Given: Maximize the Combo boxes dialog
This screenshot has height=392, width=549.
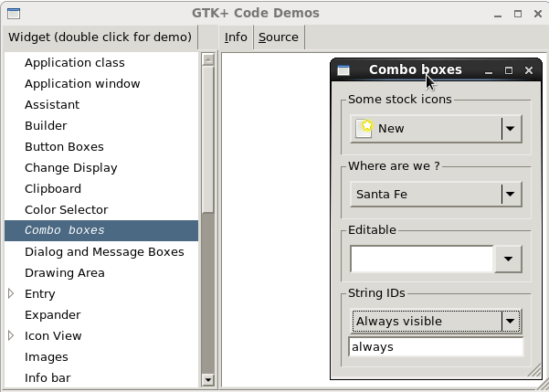Looking at the screenshot, I should [x=509, y=70].
